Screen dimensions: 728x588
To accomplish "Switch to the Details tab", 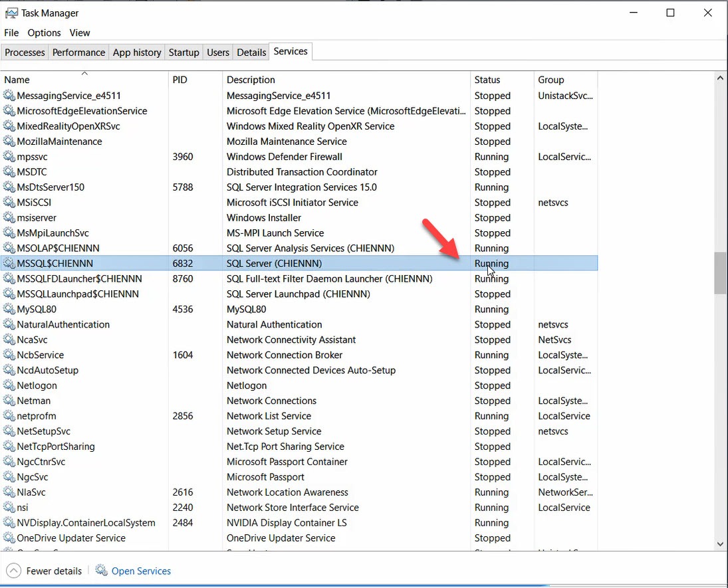I will click(251, 52).
